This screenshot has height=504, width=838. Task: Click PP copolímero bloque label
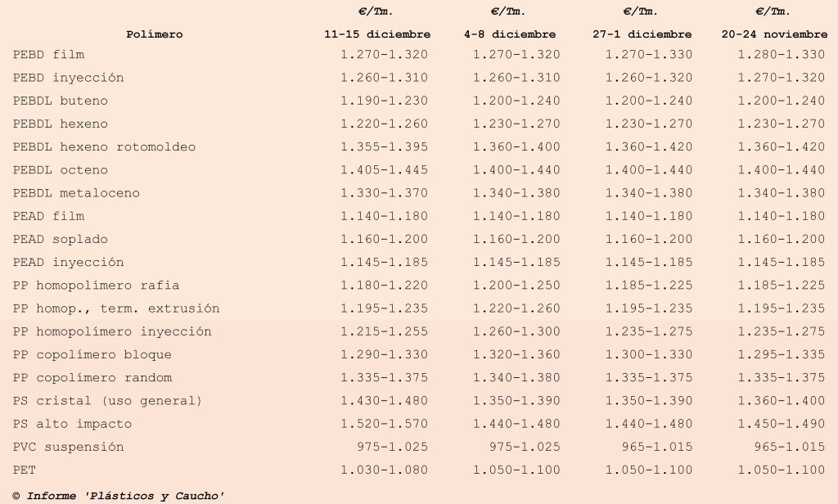pyautogui.click(x=92, y=354)
